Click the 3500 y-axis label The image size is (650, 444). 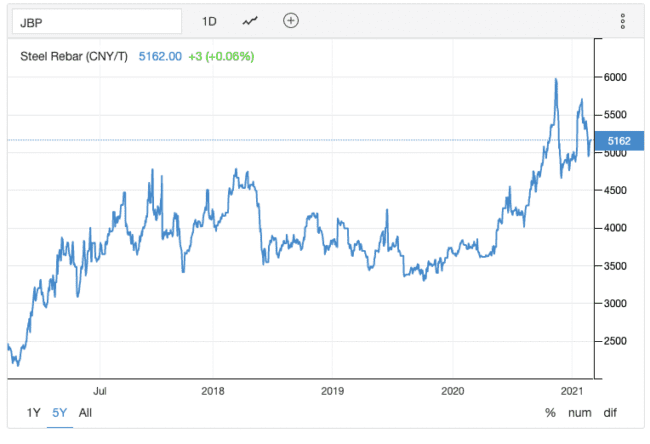615,266
